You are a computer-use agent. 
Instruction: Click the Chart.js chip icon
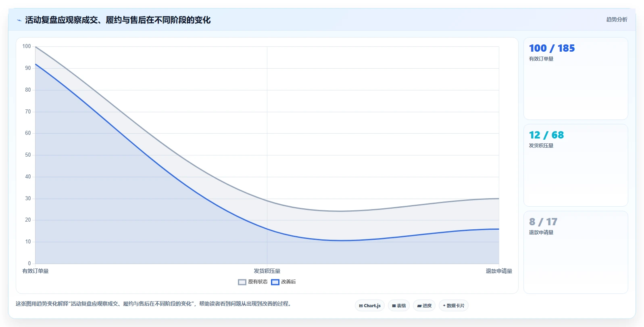361,306
